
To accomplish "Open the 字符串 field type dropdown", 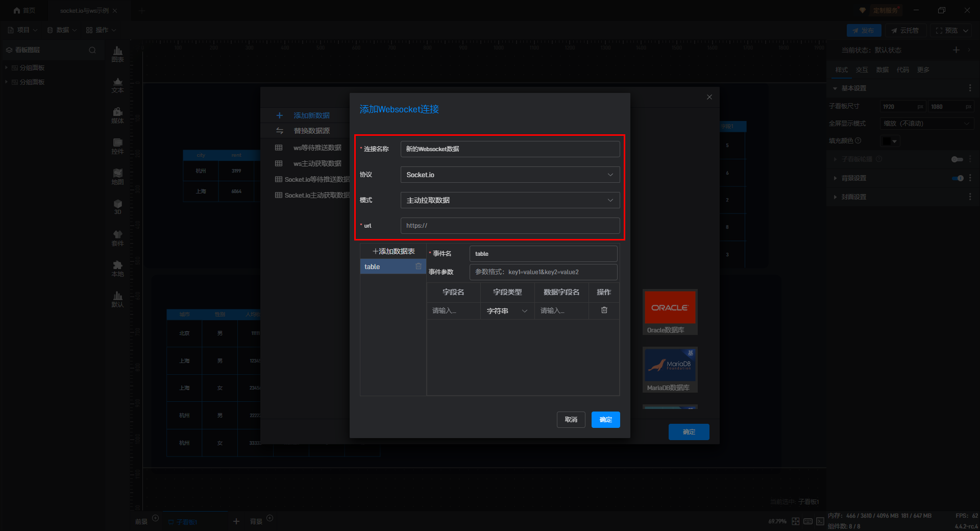I will point(507,311).
